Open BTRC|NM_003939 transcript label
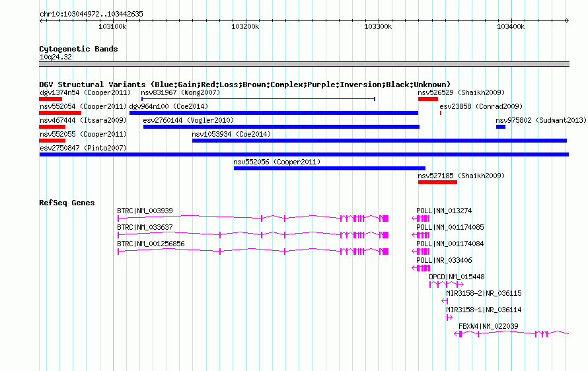The height and width of the screenshot is (371, 588). pos(145,211)
